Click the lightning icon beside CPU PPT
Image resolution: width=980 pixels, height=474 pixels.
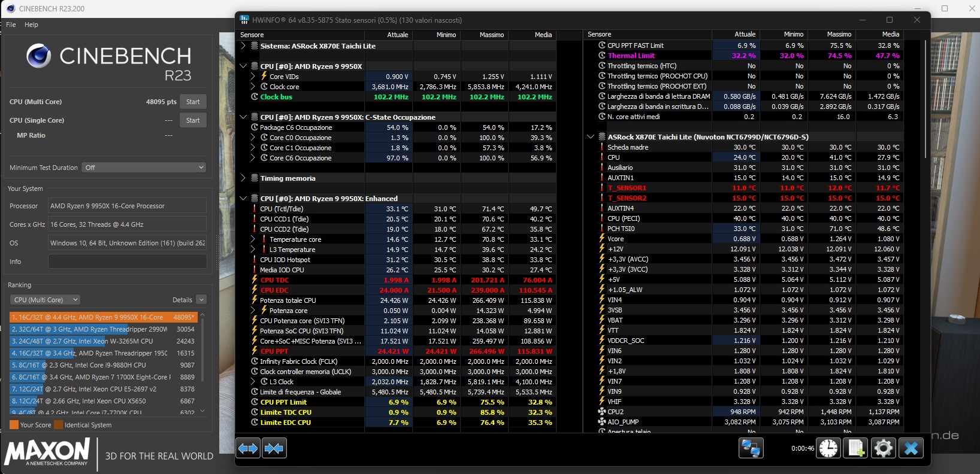click(255, 351)
